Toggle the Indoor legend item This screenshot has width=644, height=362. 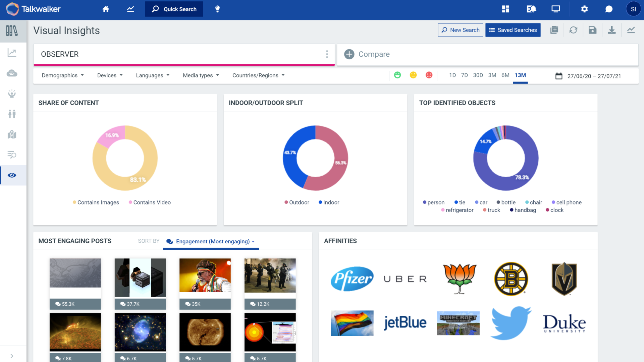pyautogui.click(x=329, y=202)
